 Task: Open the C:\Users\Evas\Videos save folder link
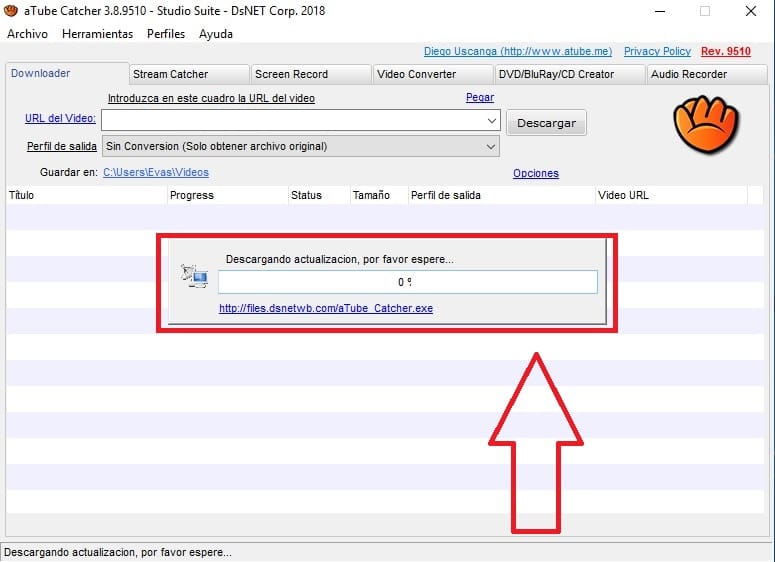tap(156, 172)
